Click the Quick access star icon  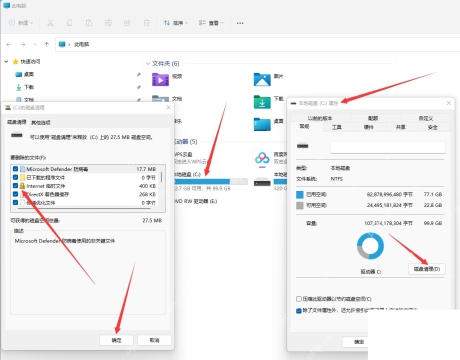[x=15, y=62]
